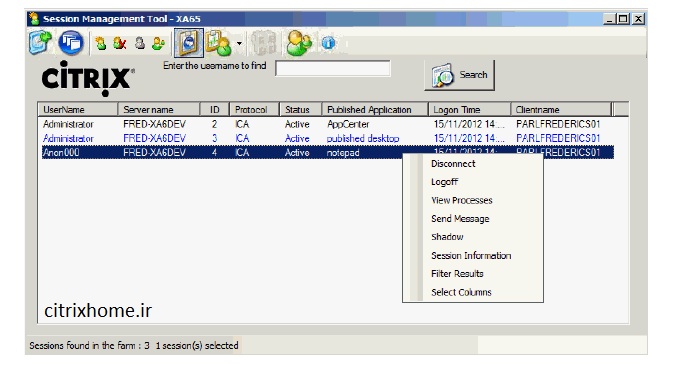Click the large two-users group icon
The width and height of the screenshot is (677, 366).
coord(299,43)
